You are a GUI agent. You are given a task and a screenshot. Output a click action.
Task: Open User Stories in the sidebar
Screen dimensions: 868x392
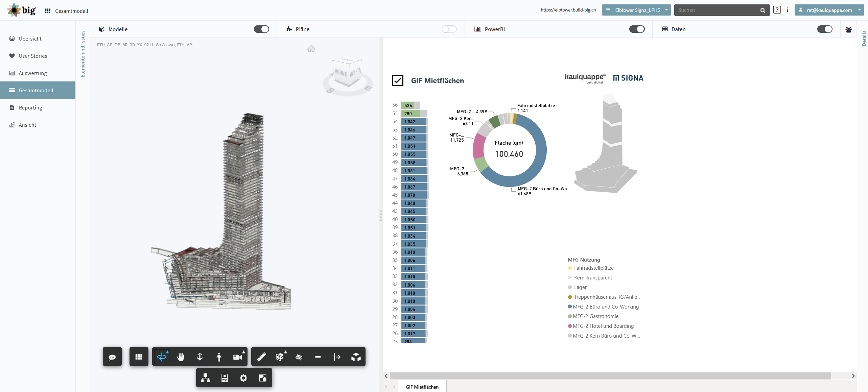38,56
